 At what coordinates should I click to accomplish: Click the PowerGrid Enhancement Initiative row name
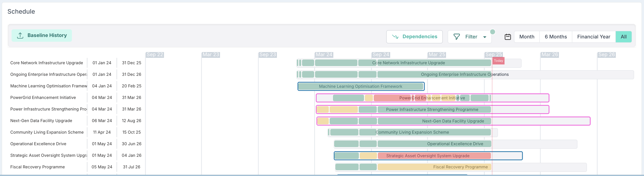click(43, 98)
